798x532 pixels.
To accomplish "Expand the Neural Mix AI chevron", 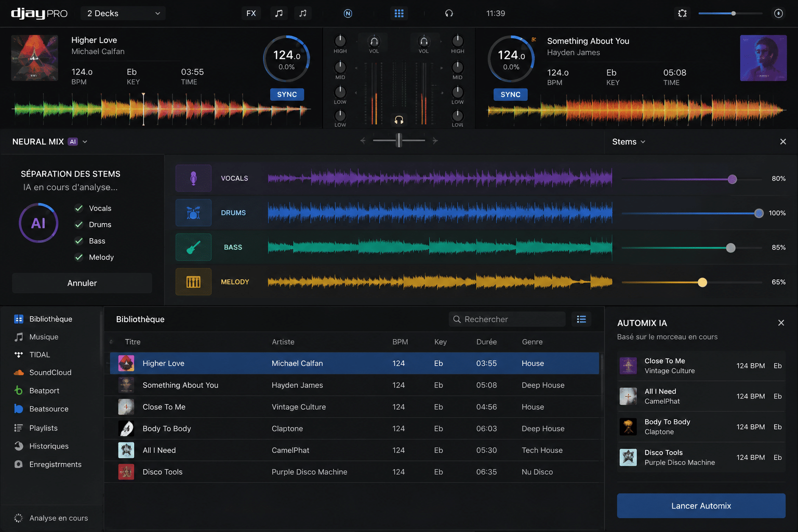I will point(85,142).
